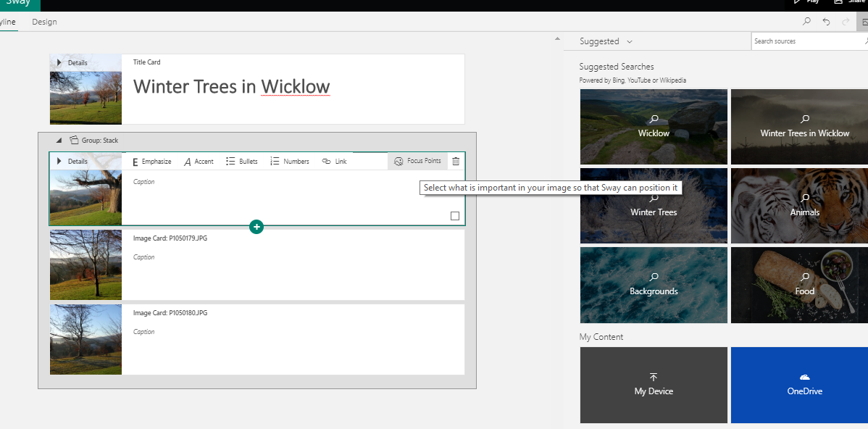Expand Details on the Title Card
Screen dimensions: 868x429
[x=59, y=63]
